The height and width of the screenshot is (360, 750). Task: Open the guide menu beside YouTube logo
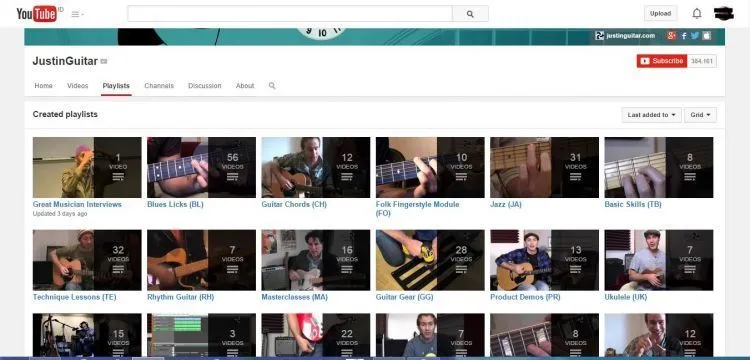(77, 14)
